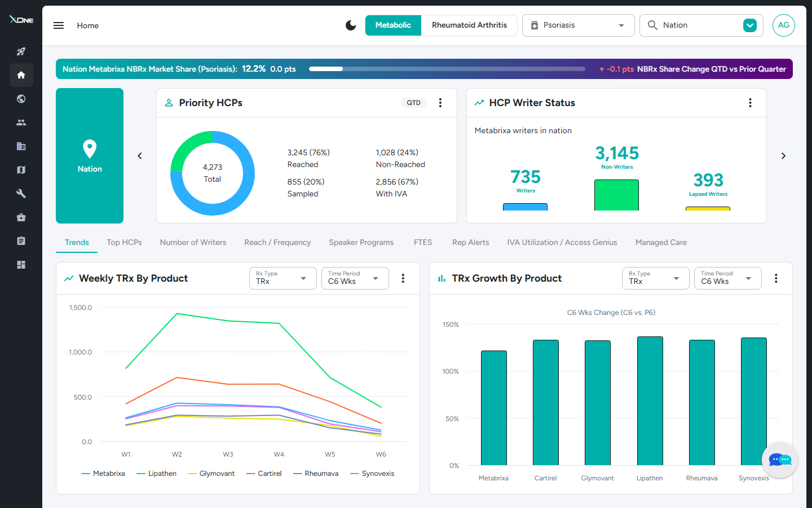The height and width of the screenshot is (508, 812).
Task: Open Time Period dropdown in TRx Growth
Action: click(728, 278)
